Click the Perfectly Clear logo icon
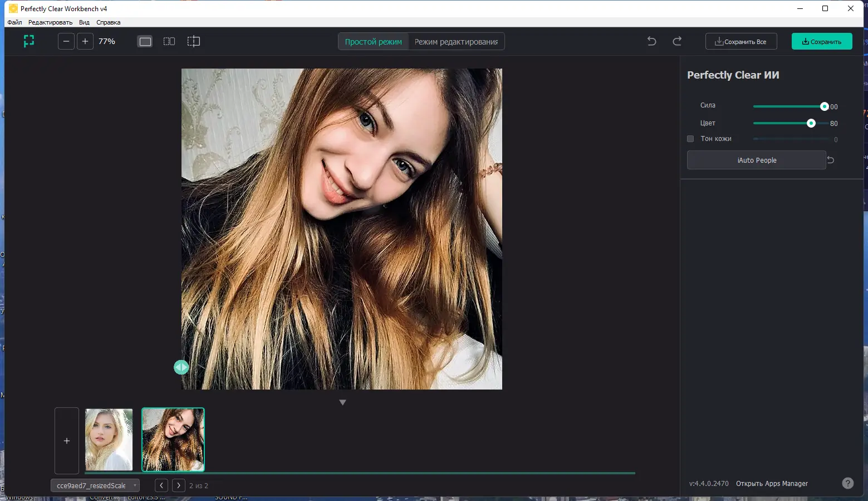The height and width of the screenshot is (501, 868). point(29,41)
